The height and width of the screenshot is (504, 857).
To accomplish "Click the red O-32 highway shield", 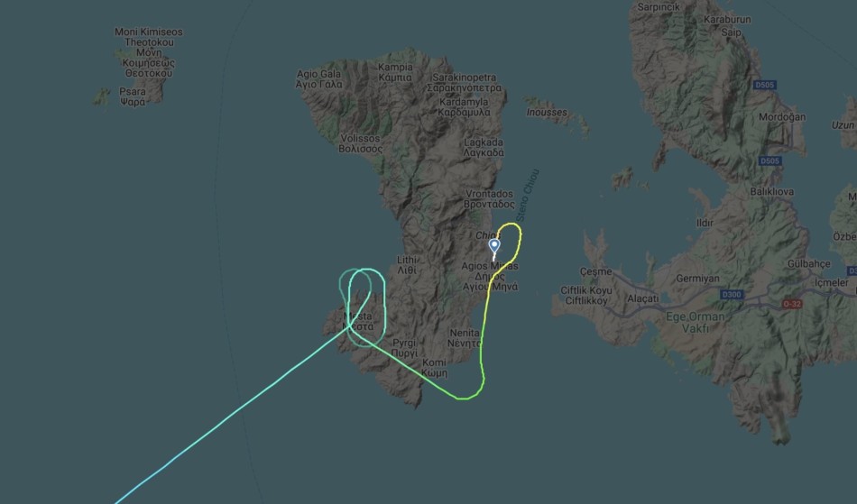I will click(x=792, y=304).
